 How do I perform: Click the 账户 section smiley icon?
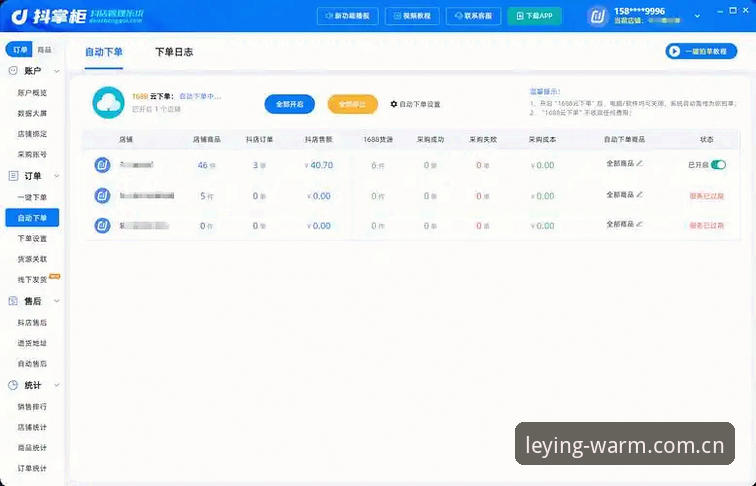click(14, 71)
